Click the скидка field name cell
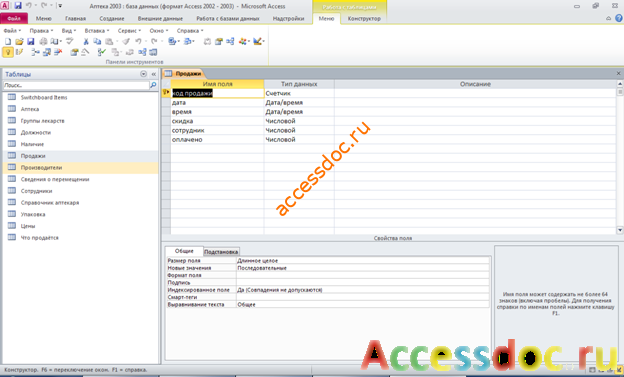This screenshot has width=624, height=377. click(217, 121)
